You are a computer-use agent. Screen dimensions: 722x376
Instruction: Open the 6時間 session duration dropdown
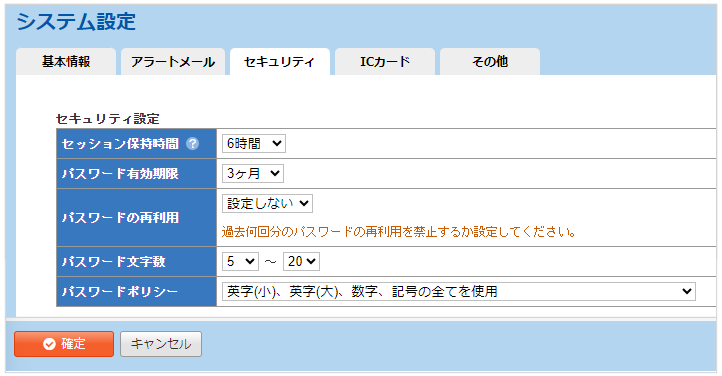[254, 144]
